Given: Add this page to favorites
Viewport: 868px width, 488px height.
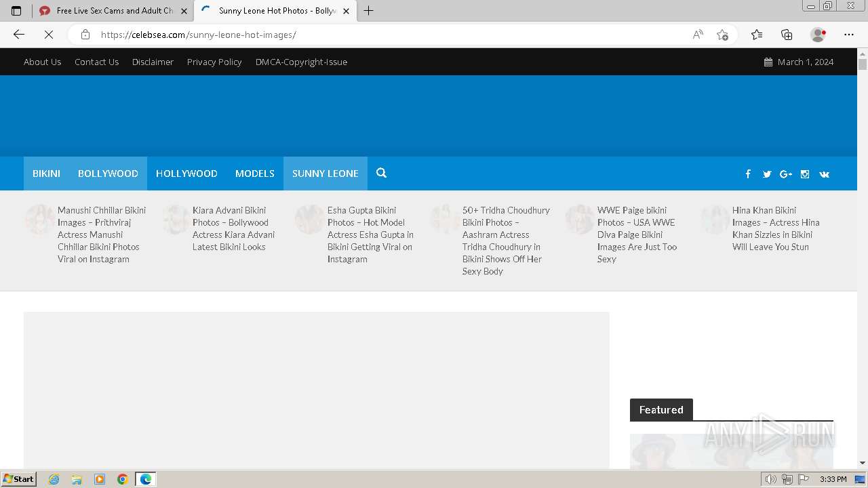Looking at the screenshot, I should tap(722, 35).
